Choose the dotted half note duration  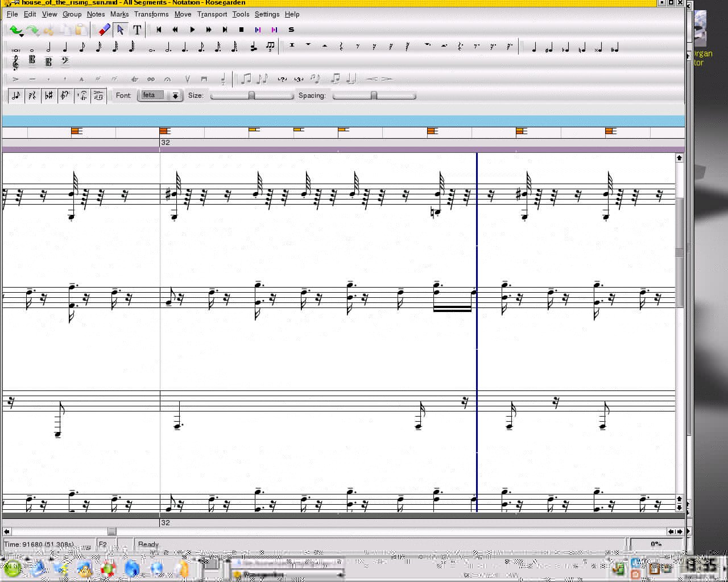[168, 47]
